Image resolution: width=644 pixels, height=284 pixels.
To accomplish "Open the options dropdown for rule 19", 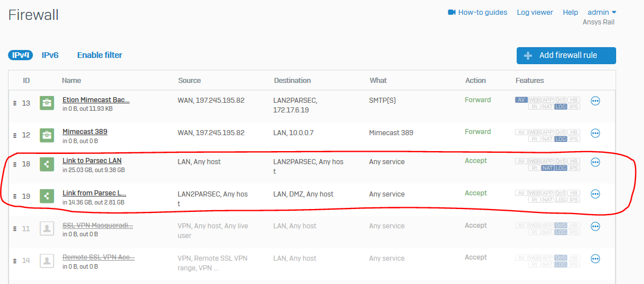I will click(x=596, y=194).
